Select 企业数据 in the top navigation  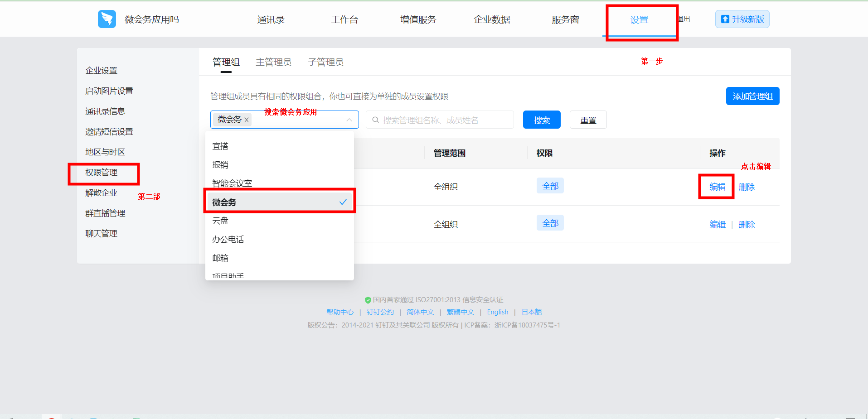tap(492, 19)
